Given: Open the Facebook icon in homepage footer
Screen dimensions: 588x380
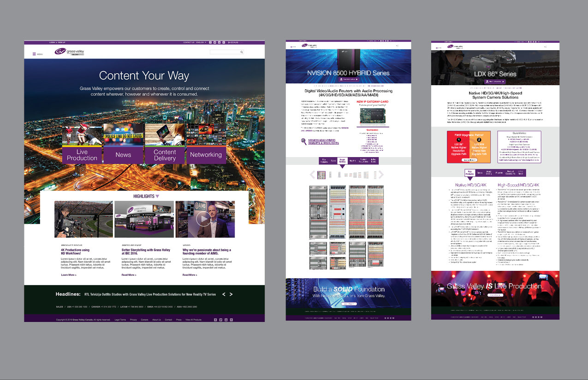Looking at the screenshot, I should [x=215, y=319].
